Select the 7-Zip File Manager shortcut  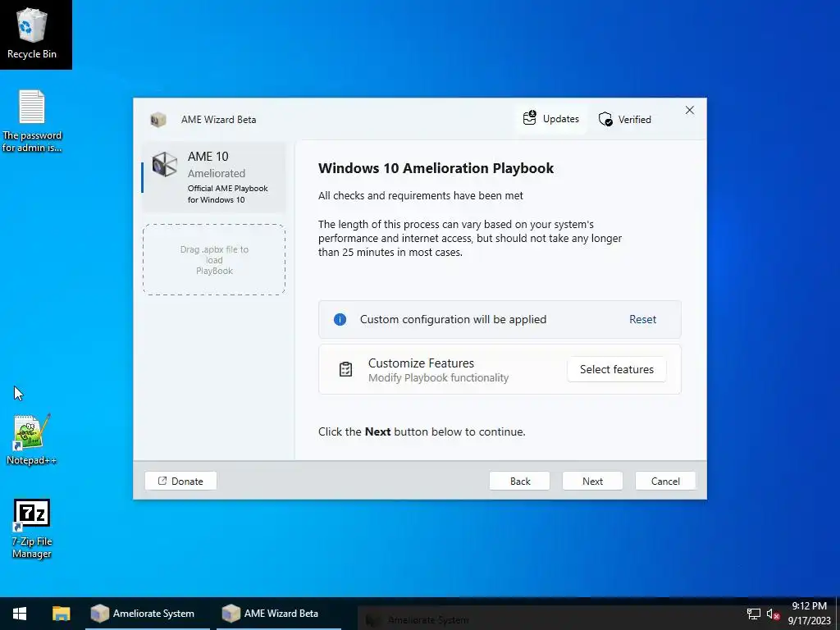32,529
